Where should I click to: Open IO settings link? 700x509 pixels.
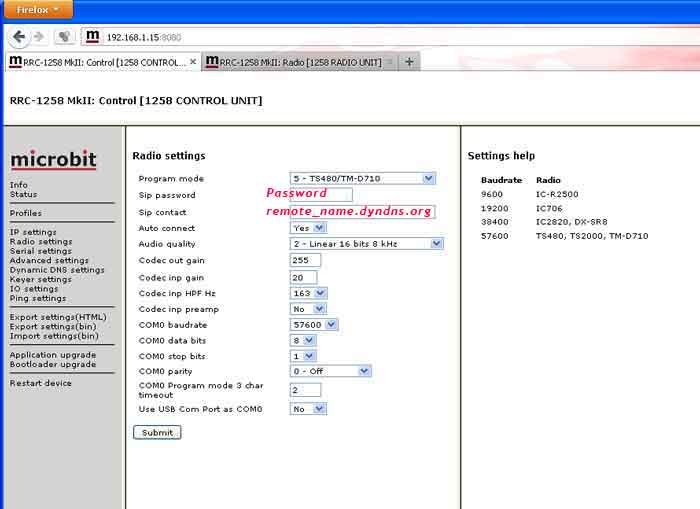pyautogui.click(x=34, y=289)
